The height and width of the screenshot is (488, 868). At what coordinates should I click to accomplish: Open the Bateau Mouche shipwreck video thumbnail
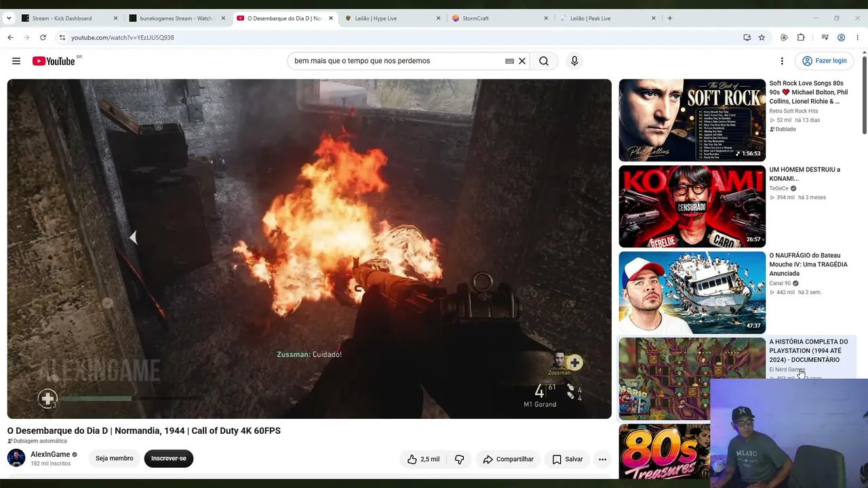pos(692,292)
